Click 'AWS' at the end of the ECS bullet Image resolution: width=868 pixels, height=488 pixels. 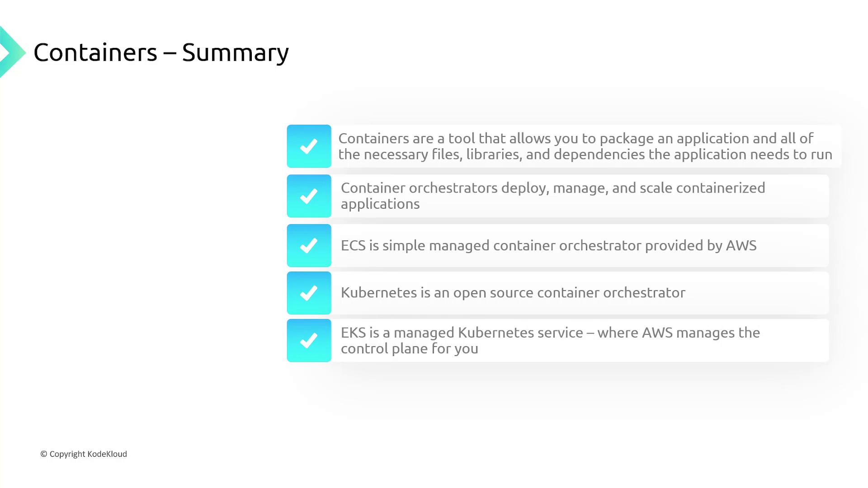[x=741, y=245]
